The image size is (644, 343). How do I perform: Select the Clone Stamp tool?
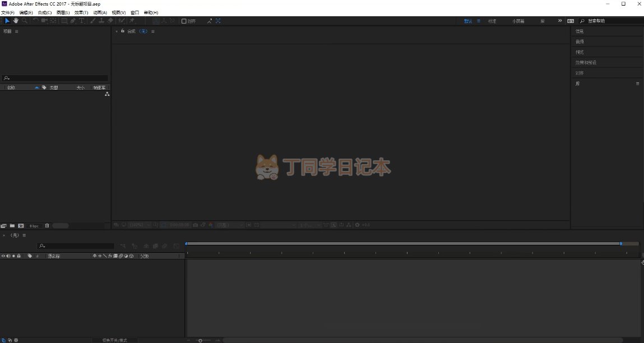(x=101, y=21)
